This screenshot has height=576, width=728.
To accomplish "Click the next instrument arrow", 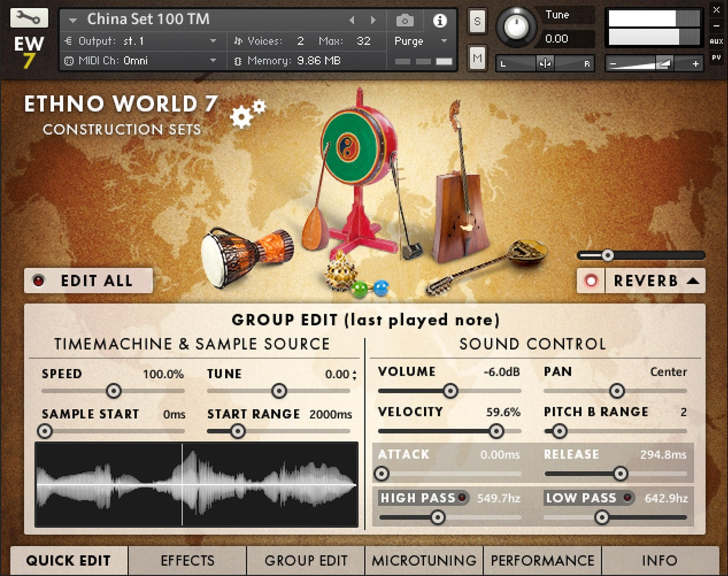I will coord(372,20).
